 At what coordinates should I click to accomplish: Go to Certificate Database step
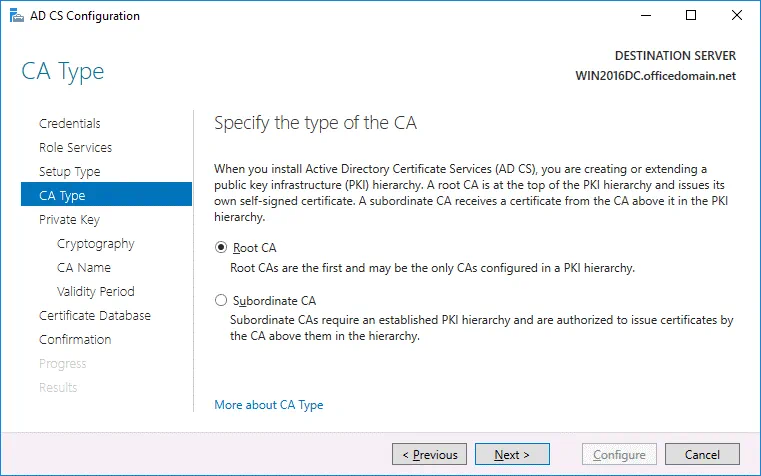(x=94, y=316)
